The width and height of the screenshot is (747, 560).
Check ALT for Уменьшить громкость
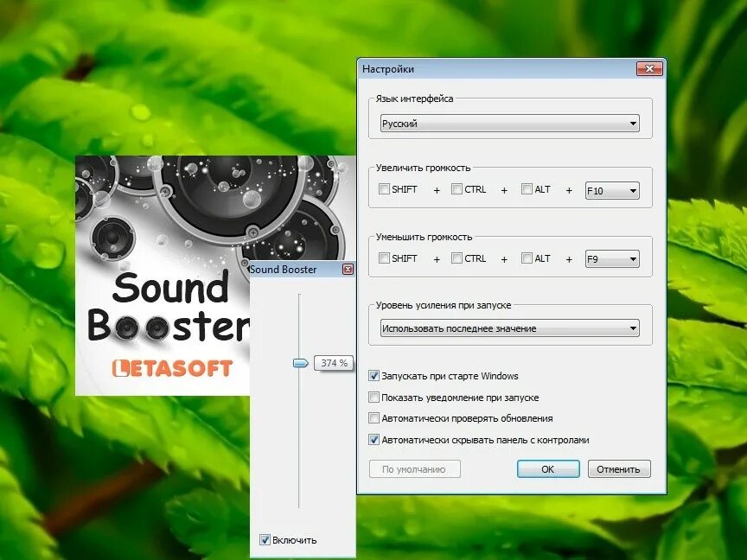(527, 258)
